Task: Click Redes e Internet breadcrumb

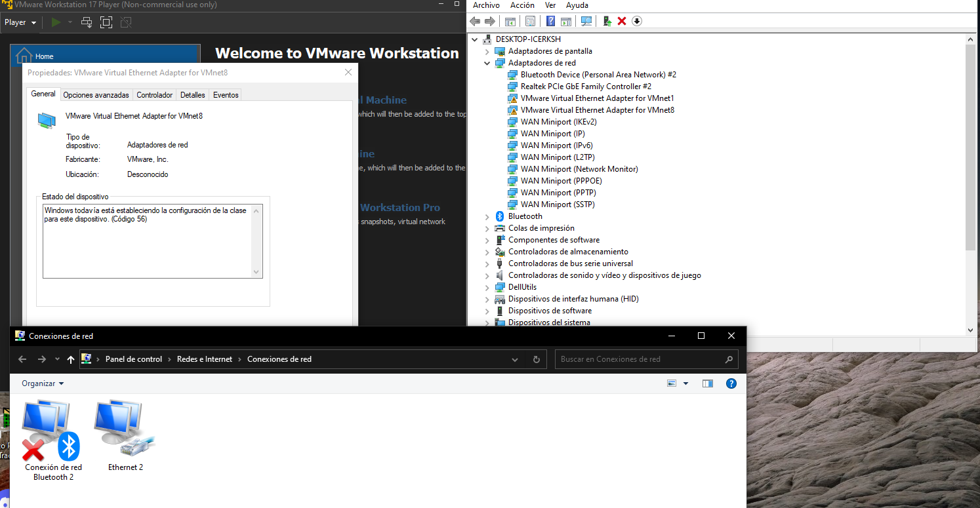Action: point(205,359)
